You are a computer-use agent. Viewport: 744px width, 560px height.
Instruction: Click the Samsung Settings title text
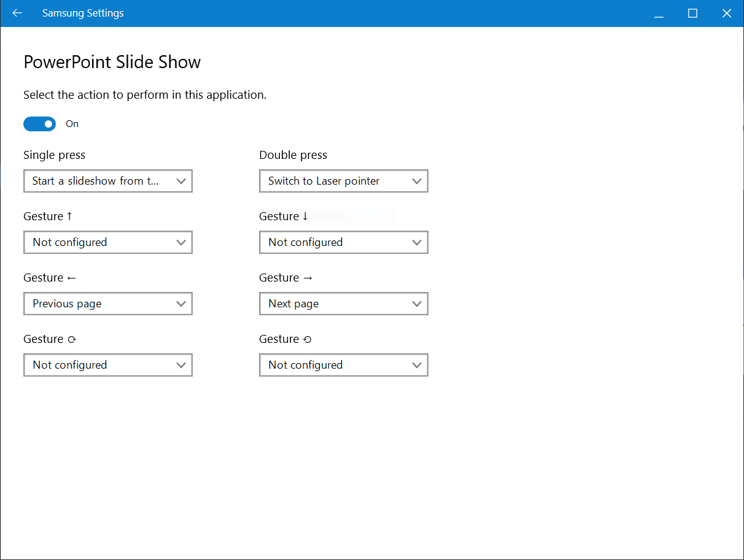83,13
